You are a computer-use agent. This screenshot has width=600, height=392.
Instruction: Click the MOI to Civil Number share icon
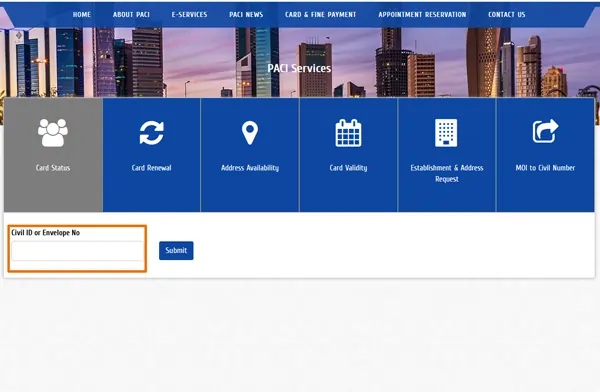[x=545, y=131]
